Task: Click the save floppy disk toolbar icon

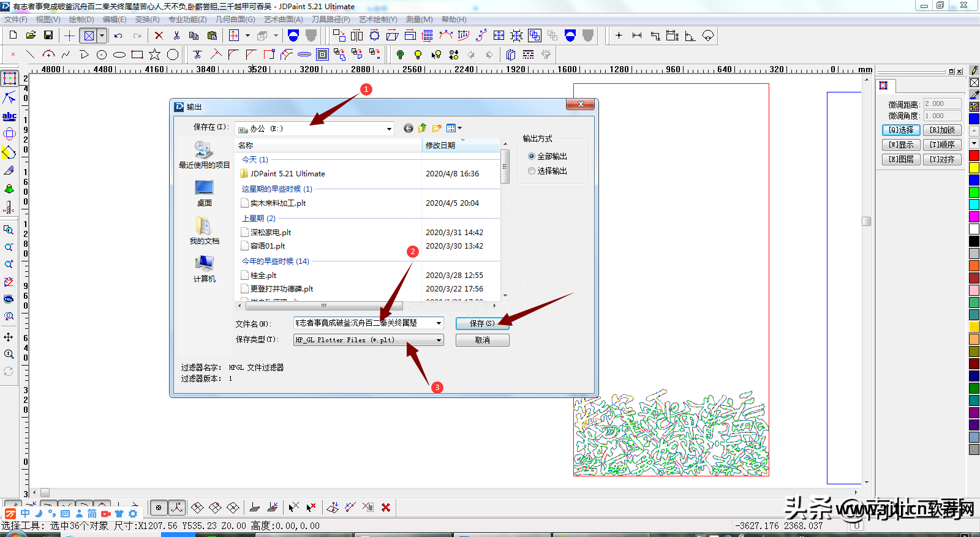Action: 48,36
